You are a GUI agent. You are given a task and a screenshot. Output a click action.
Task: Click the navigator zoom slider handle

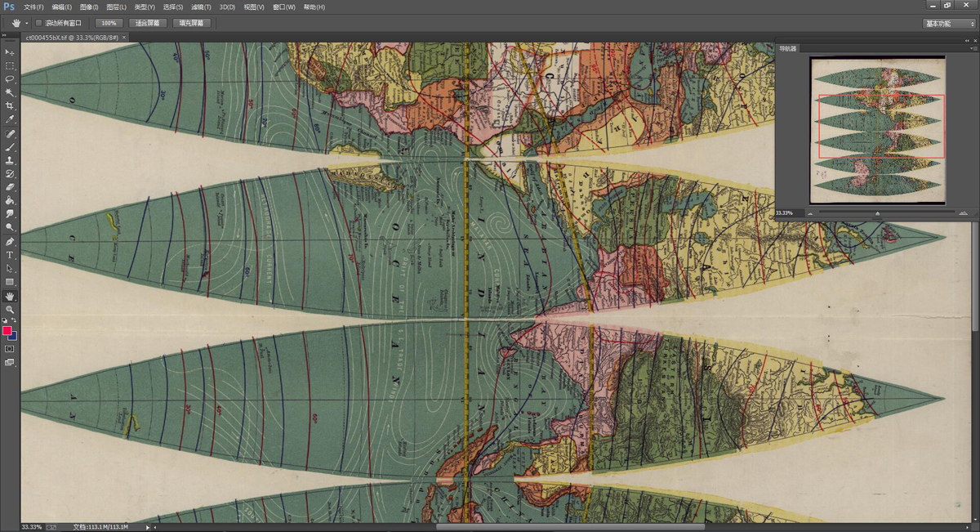point(878,213)
